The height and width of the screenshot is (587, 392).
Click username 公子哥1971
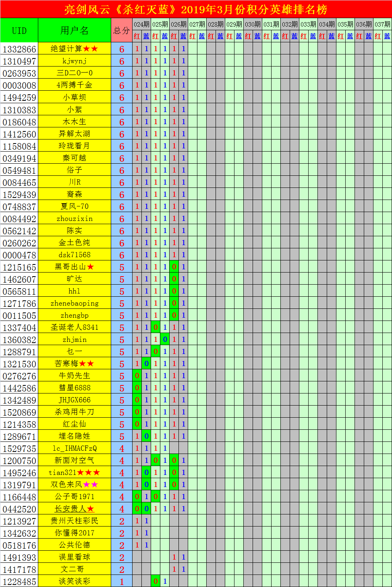[75, 496]
